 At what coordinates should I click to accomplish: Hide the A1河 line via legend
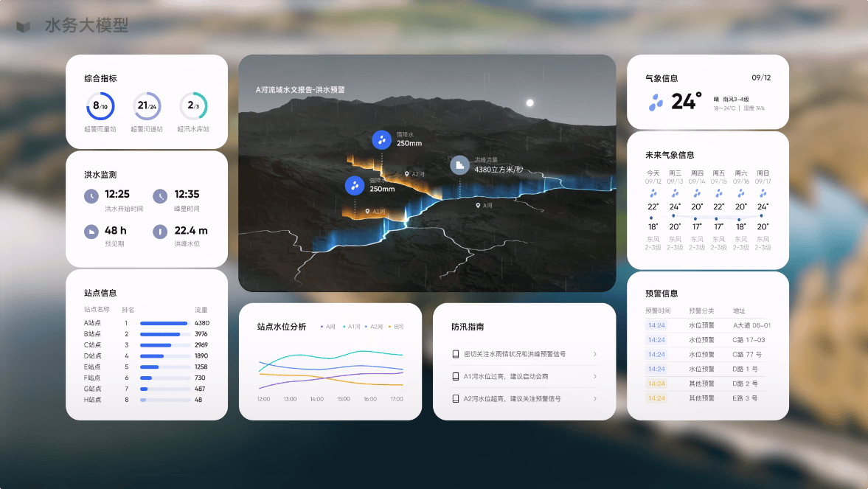point(352,327)
